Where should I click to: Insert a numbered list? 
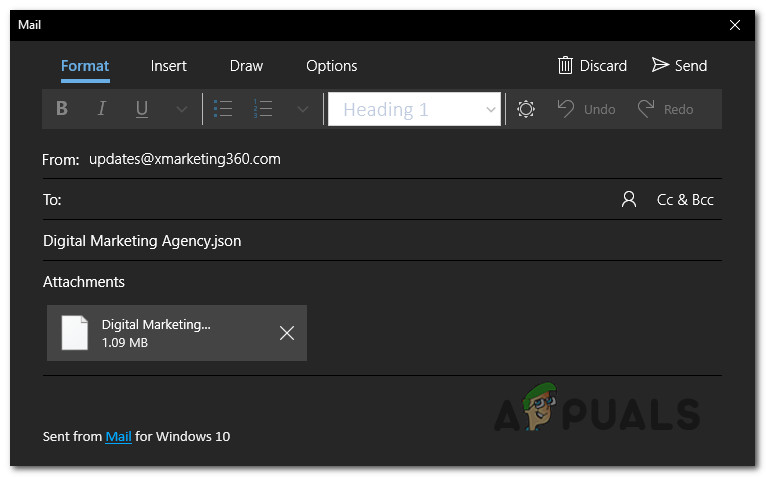point(263,108)
